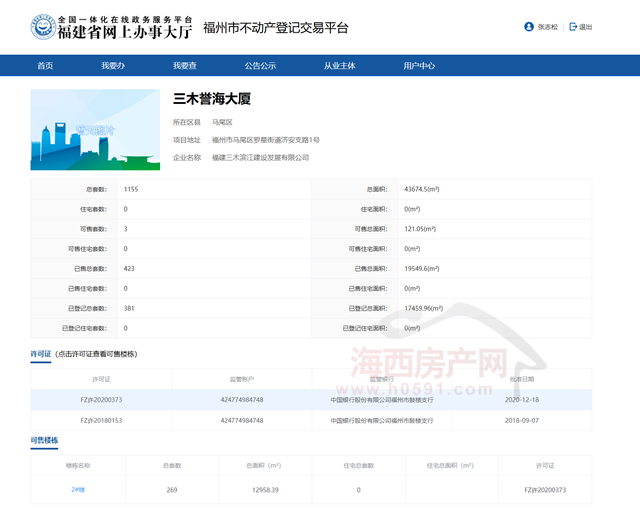Click the user avatar icon
Screen dimensions: 640x515
click(x=529, y=27)
